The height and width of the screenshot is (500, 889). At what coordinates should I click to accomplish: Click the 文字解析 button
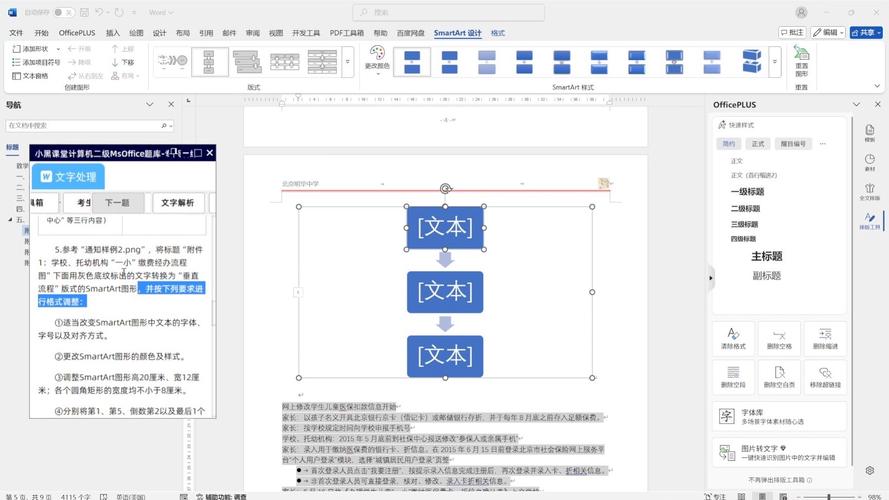[x=177, y=202]
